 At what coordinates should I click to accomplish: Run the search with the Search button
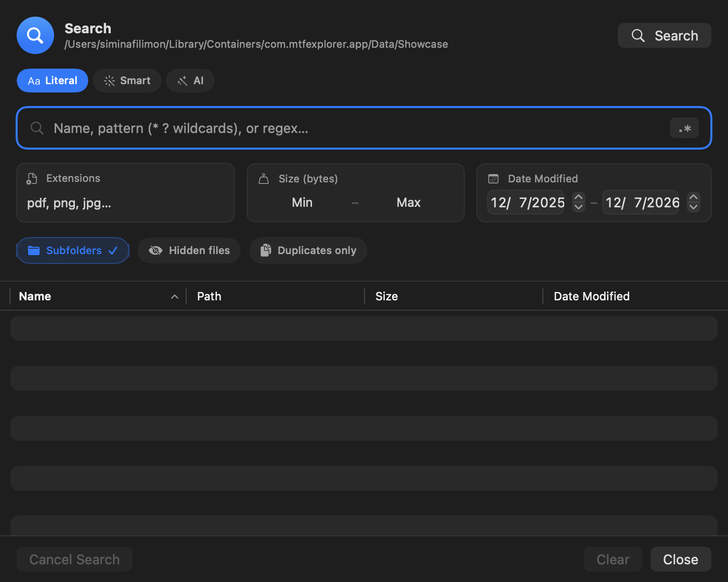(664, 35)
